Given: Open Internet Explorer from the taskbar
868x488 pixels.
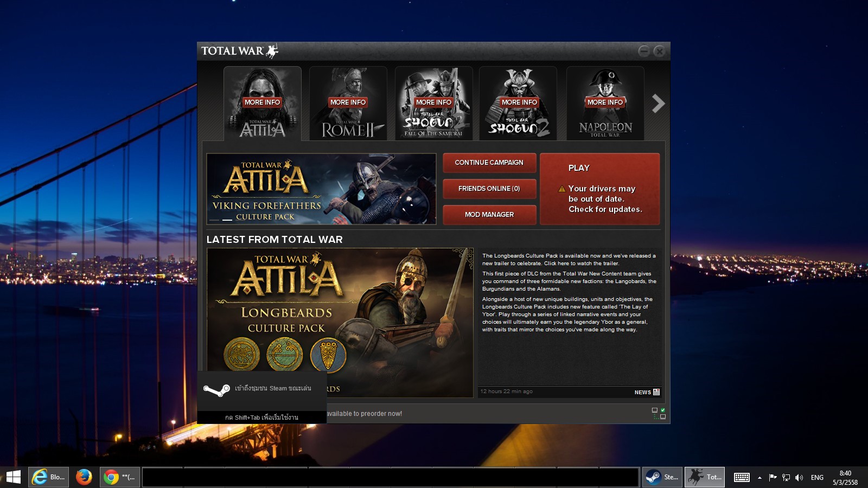Looking at the screenshot, I should 48,477.
